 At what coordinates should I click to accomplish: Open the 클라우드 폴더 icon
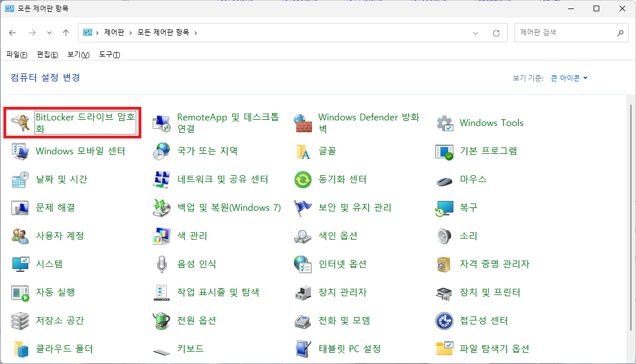pos(20,349)
